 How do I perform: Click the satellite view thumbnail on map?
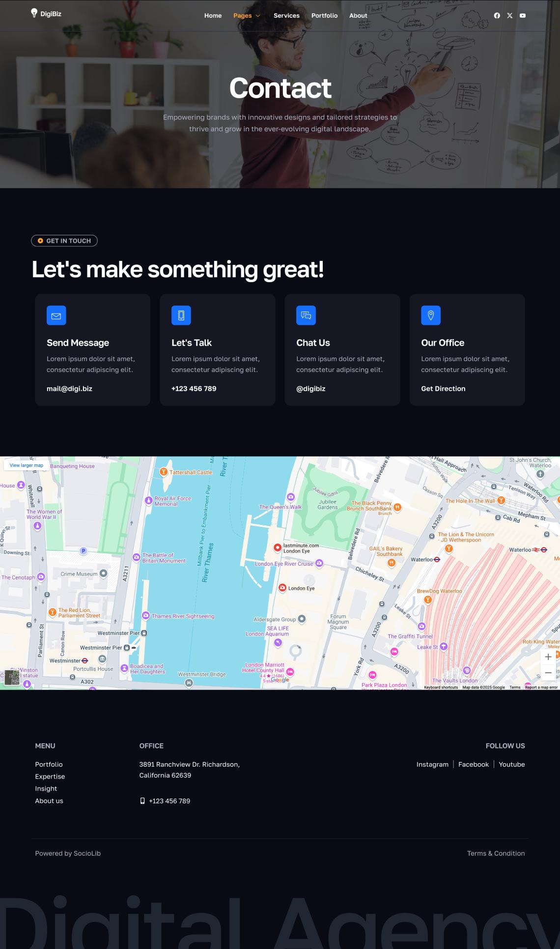pos(12,677)
